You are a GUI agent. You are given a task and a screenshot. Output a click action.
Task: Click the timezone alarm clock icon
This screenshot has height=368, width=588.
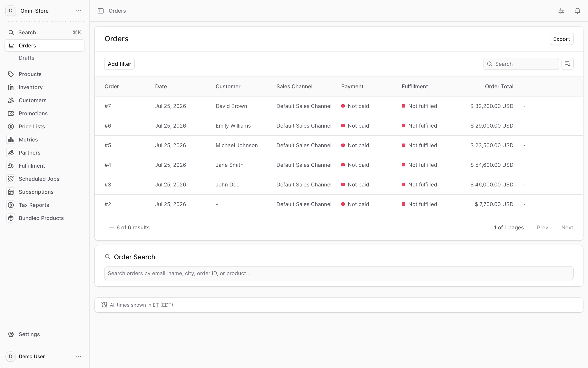point(105,305)
